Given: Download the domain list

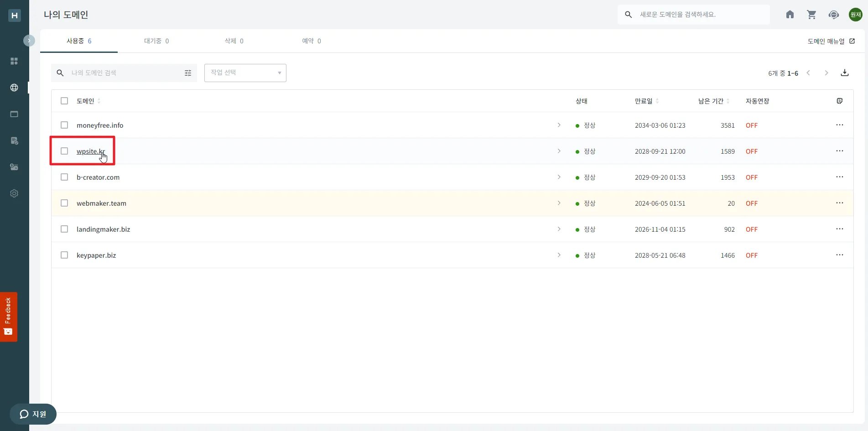Looking at the screenshot, I should (845, 73).
